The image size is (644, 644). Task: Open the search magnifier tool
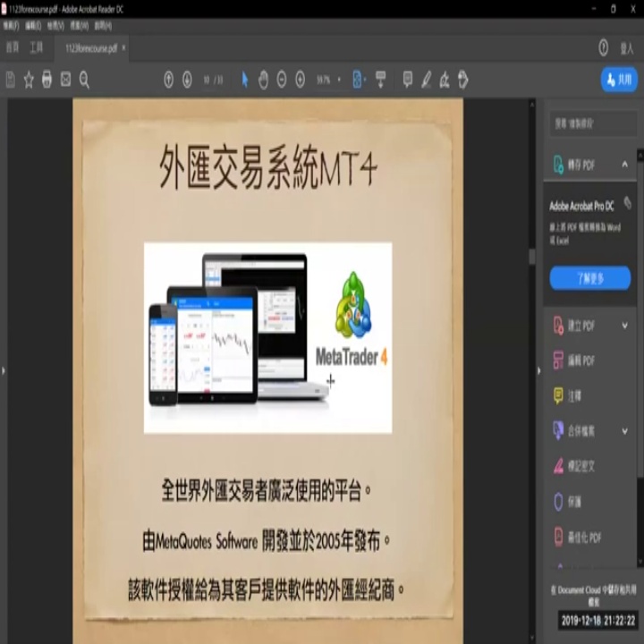[x=84, y=80]
